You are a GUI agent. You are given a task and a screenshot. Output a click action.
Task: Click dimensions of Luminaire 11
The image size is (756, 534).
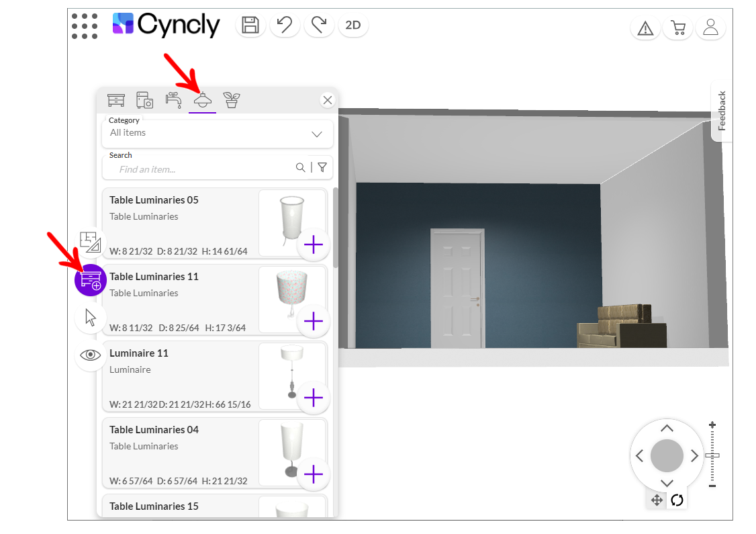pos(180,405)
